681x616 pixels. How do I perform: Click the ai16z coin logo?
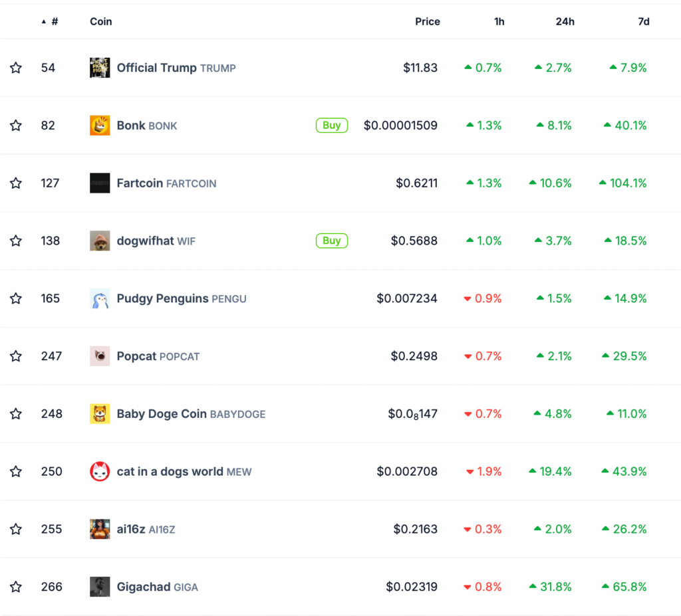pyautogui.click(x=100, y=529)
